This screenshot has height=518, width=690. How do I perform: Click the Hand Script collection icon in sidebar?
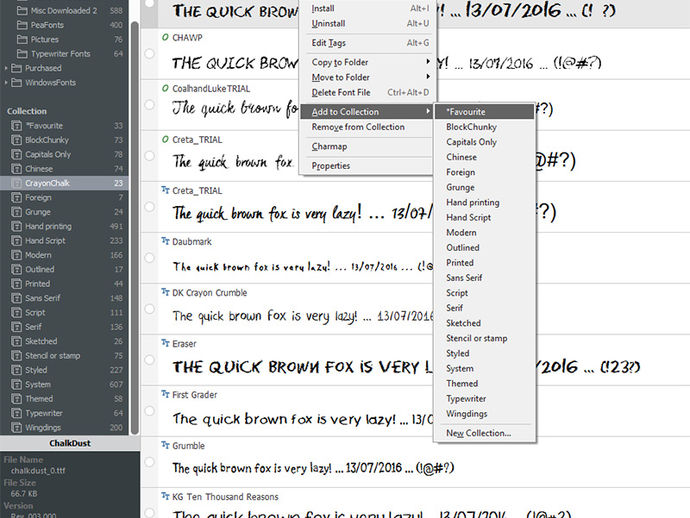tap(16, 241)
